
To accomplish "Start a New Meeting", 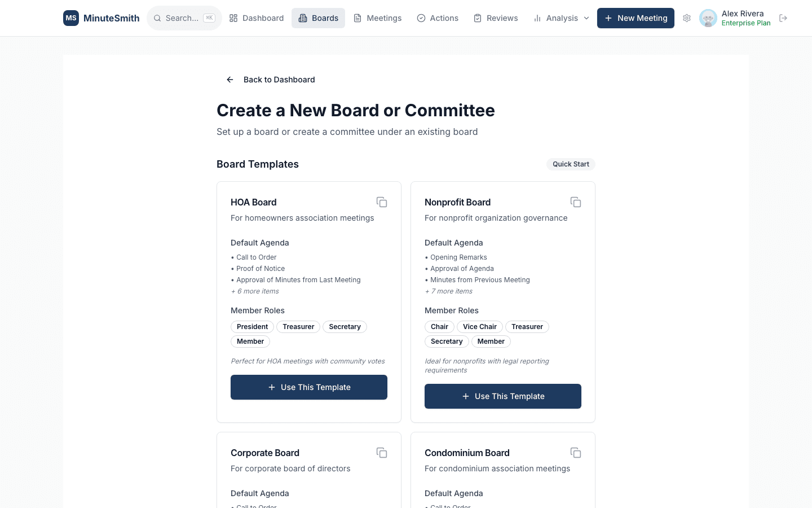I will click(636, 18).
